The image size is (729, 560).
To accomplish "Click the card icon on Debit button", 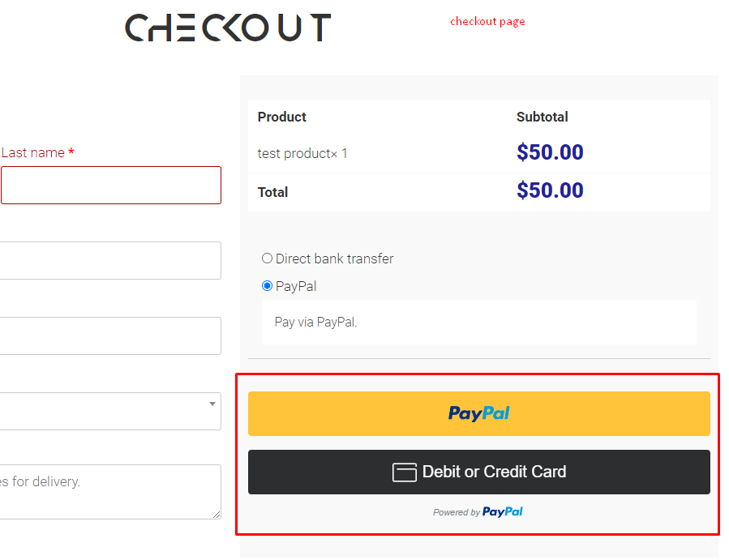I will pos(404,472).
